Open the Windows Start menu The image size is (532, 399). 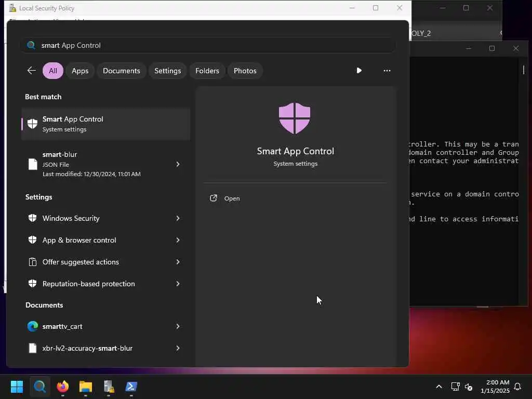(x=17, y=387)
